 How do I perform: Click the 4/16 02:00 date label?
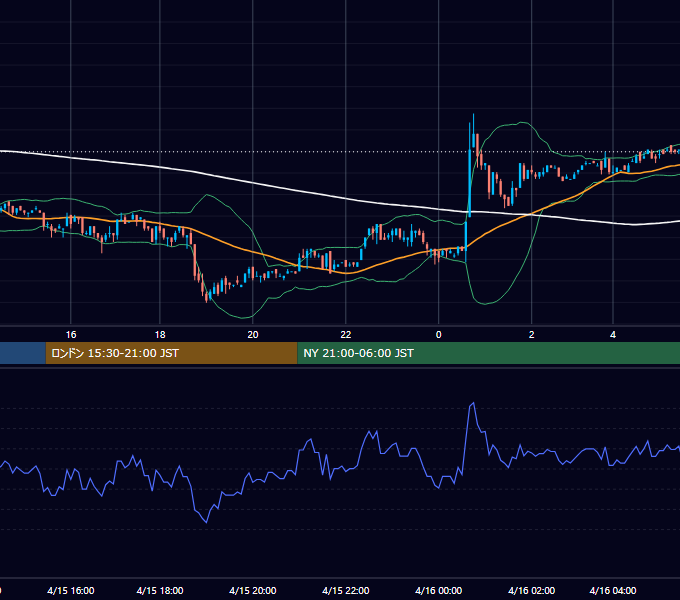coord(532,590)
